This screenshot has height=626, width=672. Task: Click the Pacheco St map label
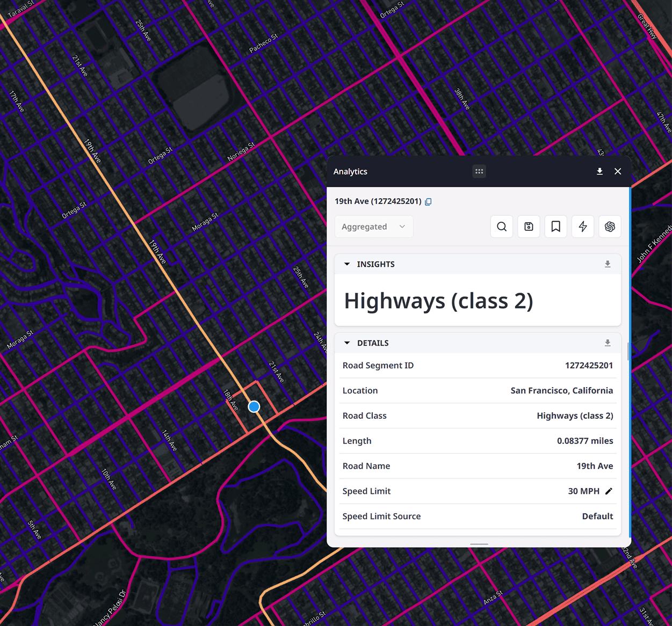263,43
